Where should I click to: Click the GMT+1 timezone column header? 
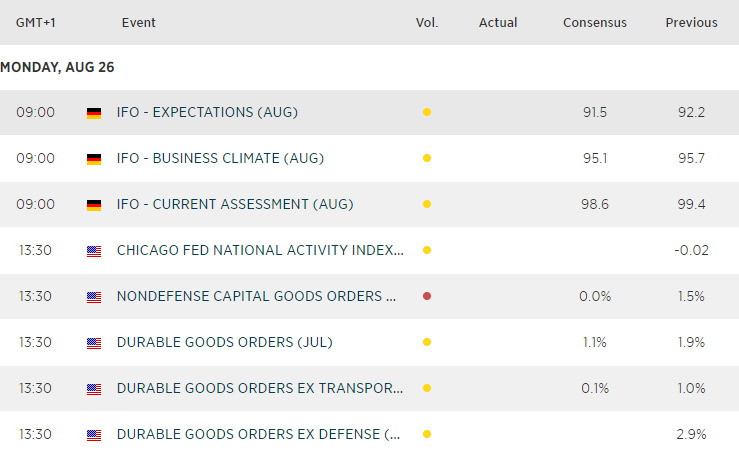click(35, 22)
